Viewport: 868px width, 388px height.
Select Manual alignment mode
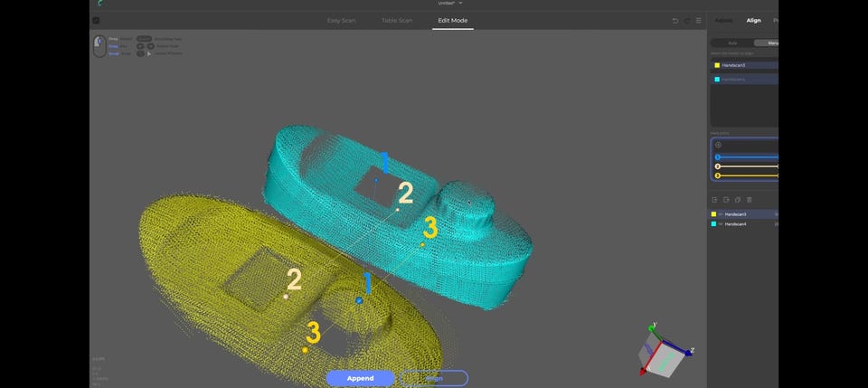coord(767,43)
